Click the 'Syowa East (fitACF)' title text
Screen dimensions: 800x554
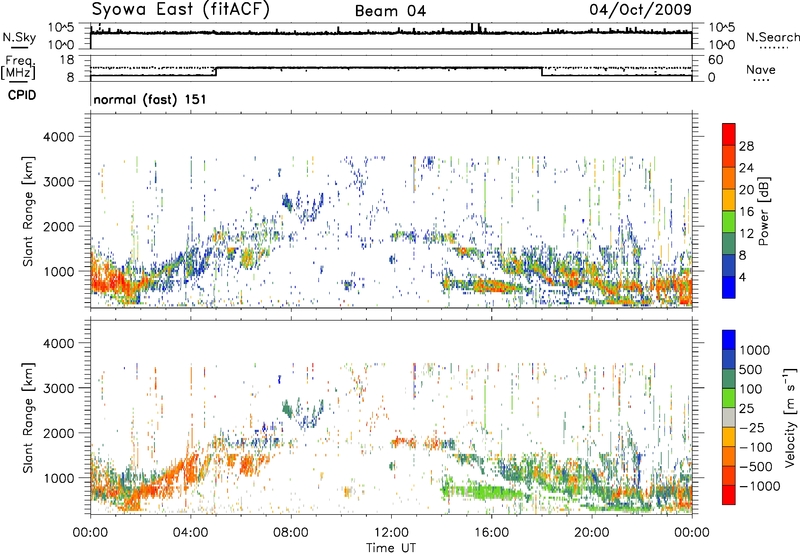click(x=180, y=9)
